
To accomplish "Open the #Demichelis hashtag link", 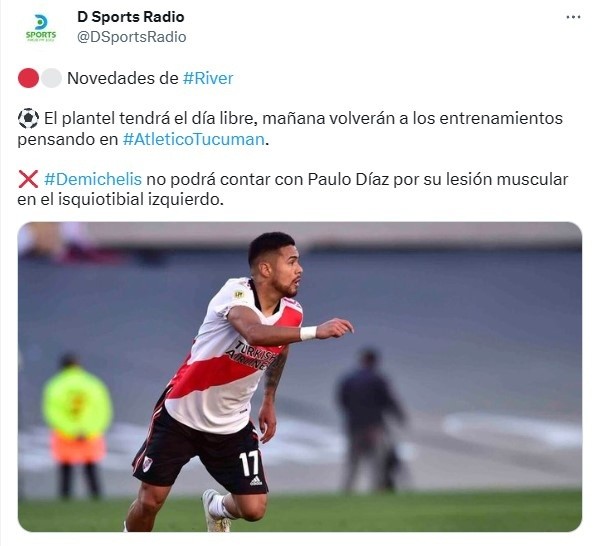I will coord(93,179).
